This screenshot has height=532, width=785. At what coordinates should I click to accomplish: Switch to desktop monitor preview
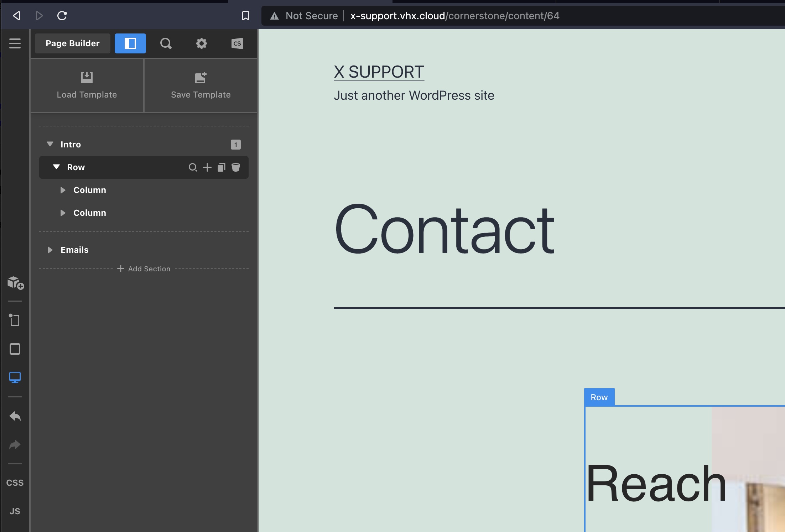[x=15, y=377]
